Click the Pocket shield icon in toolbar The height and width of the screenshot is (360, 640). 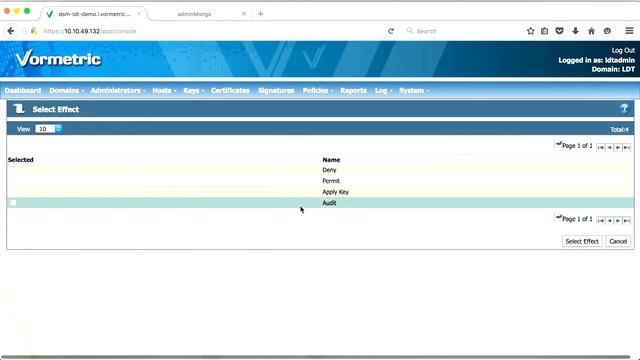(x=560, y=31)
